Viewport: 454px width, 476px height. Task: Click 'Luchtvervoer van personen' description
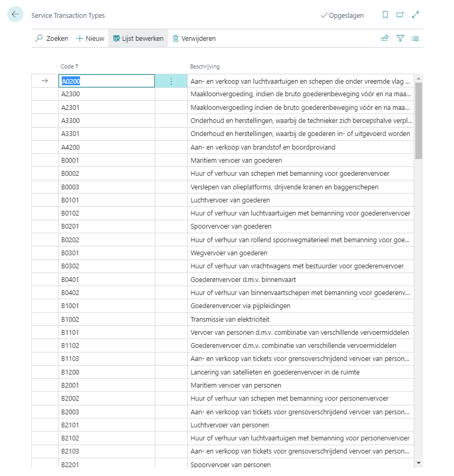[x=230, y=425]
